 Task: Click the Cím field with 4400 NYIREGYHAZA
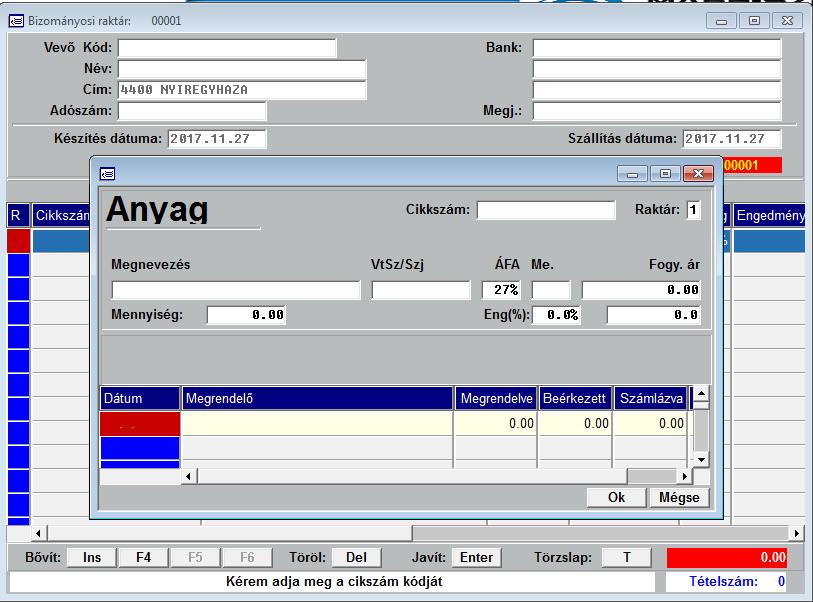tap(242, 90)
